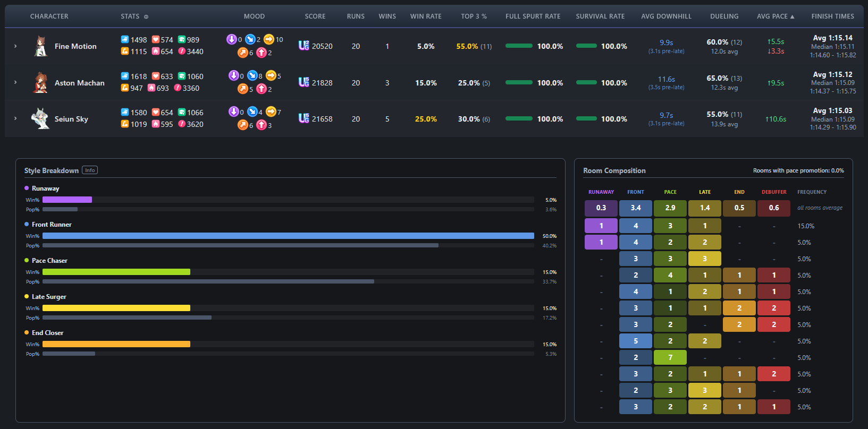Click the Front Runner win percentage bar
This screenshot has width=868, height=429.
288,236
